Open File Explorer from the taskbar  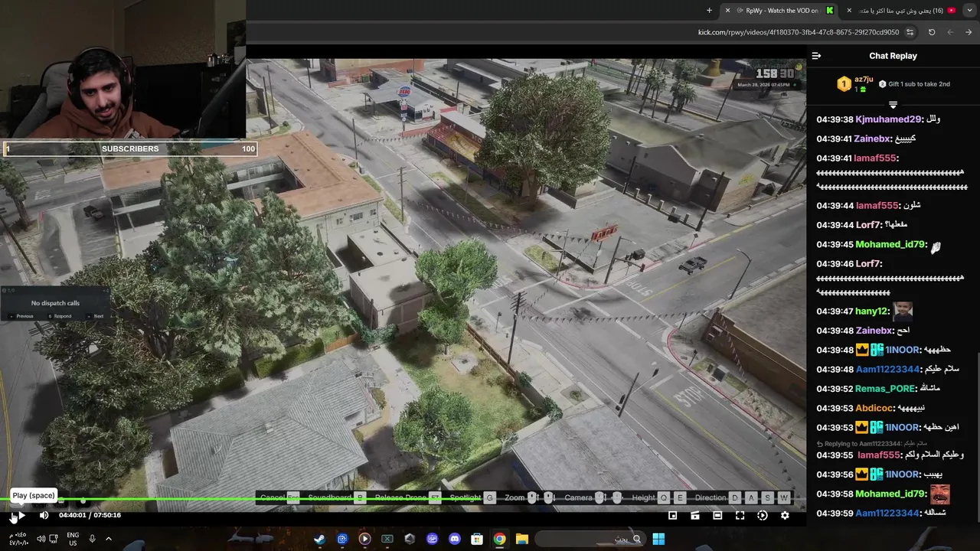click(x=522, y=539)
